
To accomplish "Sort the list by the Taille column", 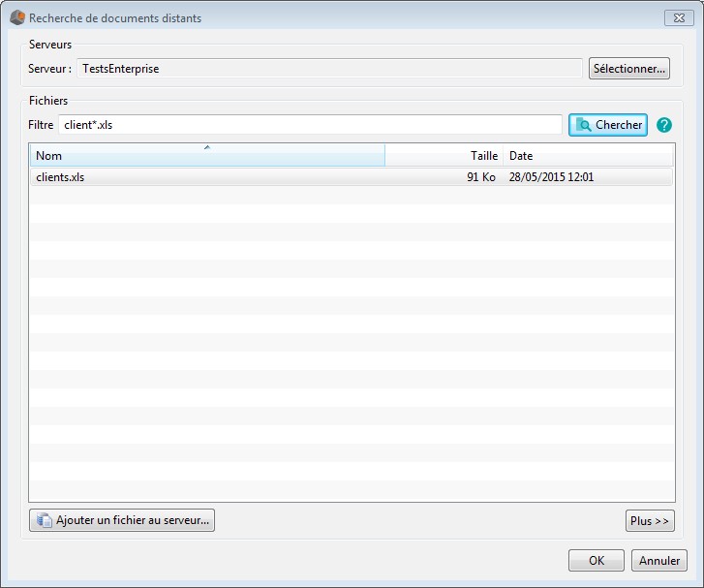I will coord(444,155).
